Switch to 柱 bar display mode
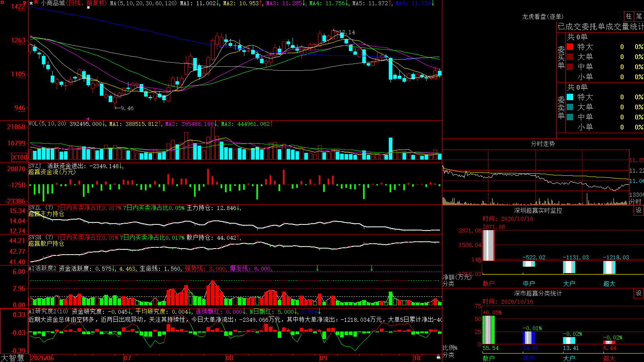Viewport: 644px width, 362px height. tap(629, 16)
